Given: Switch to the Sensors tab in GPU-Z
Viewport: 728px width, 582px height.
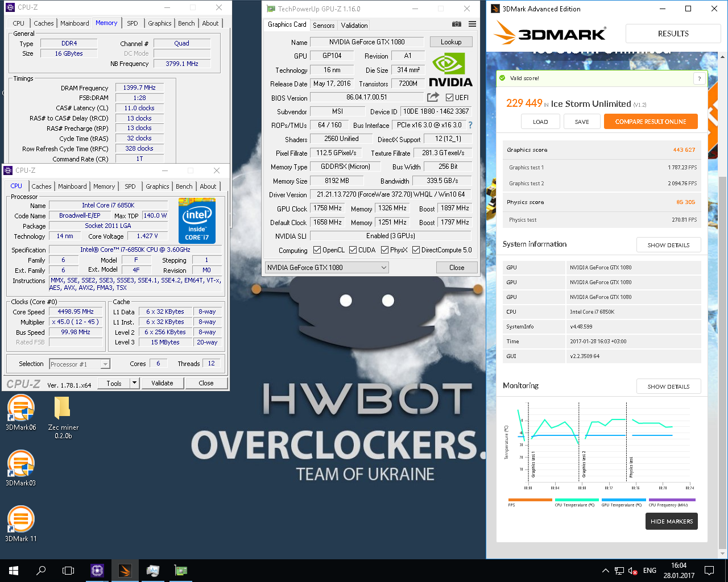Looking at the screenshot, I should click(324, 25).
